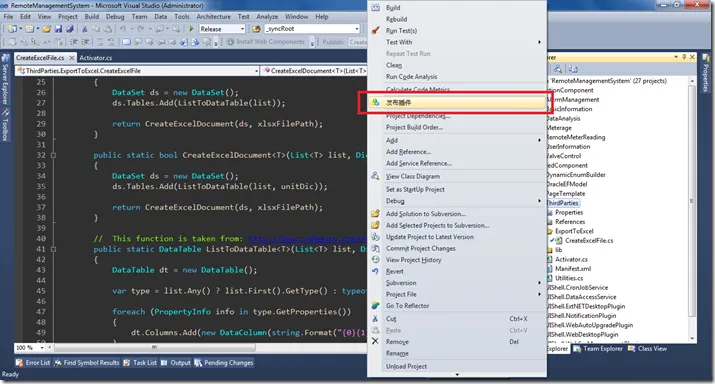Screen dimensions: 715x384
Task: Click the Open File folder icon in toolbar
Action: point(47,29)
